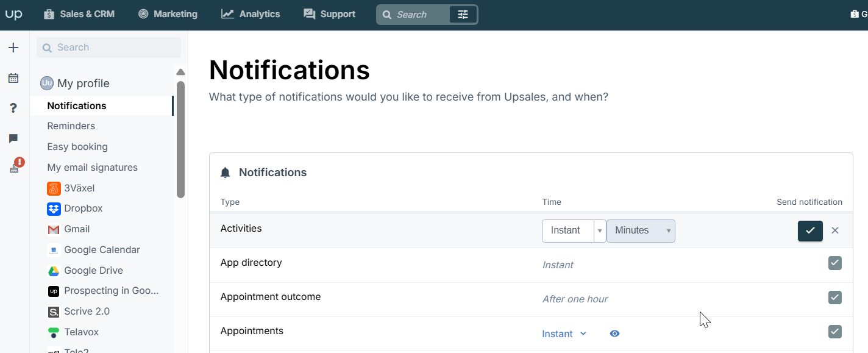Open the Marketing menu
Viewport: 868px width, 353px height.
pyautogui.click(x=168, y=14)
